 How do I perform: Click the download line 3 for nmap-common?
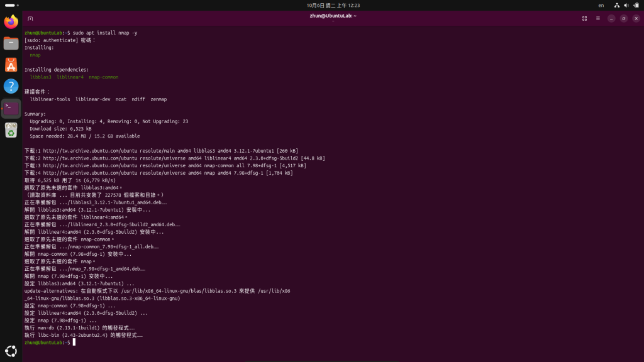click(165, 166)
